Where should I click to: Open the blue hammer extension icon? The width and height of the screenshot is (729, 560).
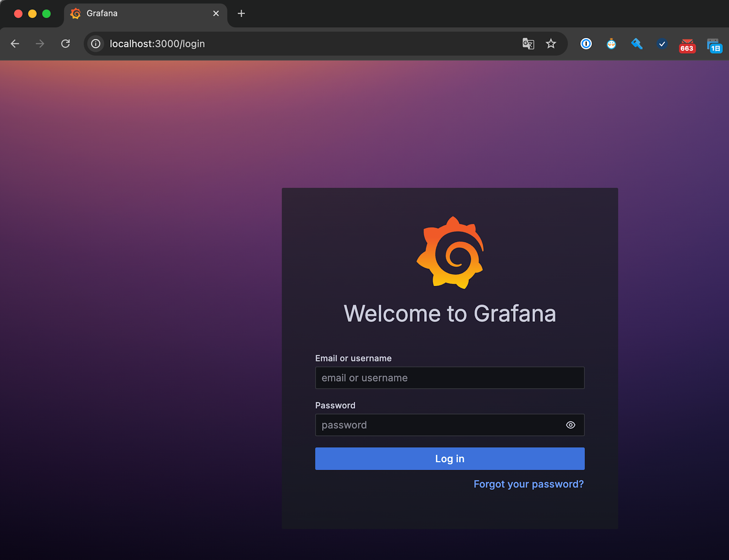pos(637,44)
